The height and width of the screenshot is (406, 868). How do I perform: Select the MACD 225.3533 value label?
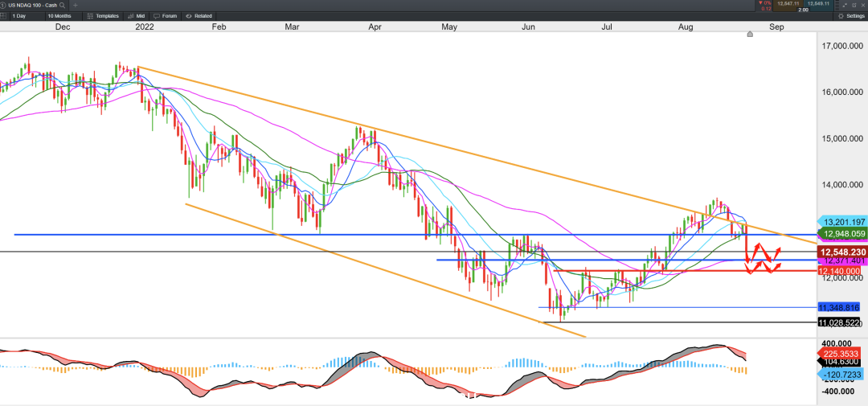841,354
